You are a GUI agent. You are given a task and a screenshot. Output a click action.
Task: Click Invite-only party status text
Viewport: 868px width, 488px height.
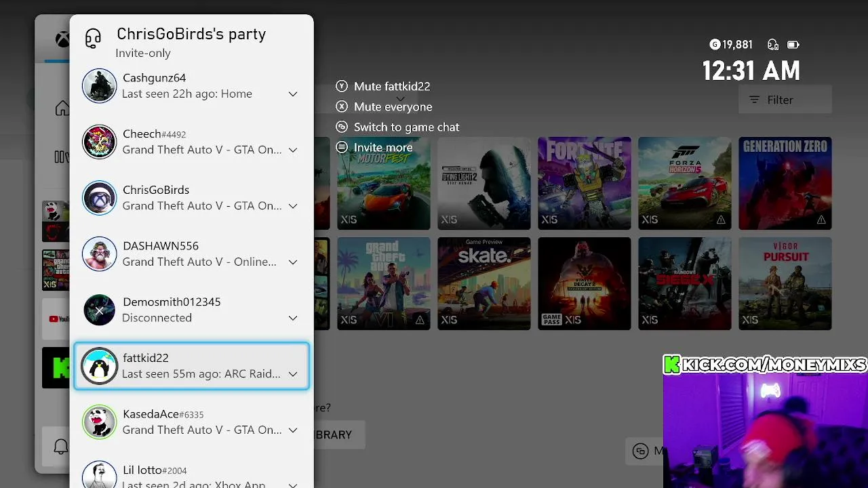[x=143, y=53]
